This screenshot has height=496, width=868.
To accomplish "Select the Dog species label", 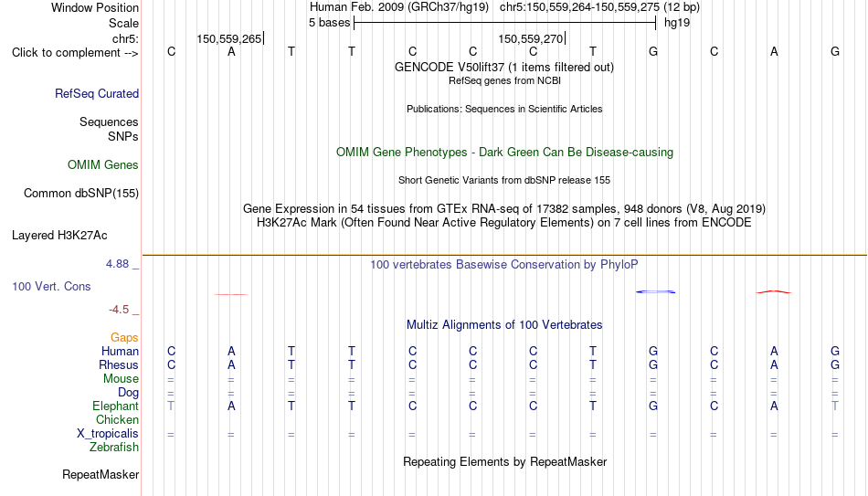I will click(129, 393).
